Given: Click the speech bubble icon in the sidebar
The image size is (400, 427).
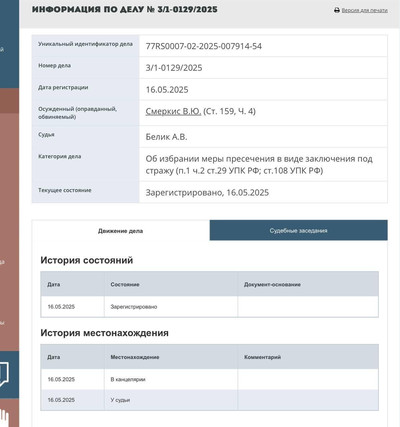Looking at the screenshot, I should coord(4,374).
